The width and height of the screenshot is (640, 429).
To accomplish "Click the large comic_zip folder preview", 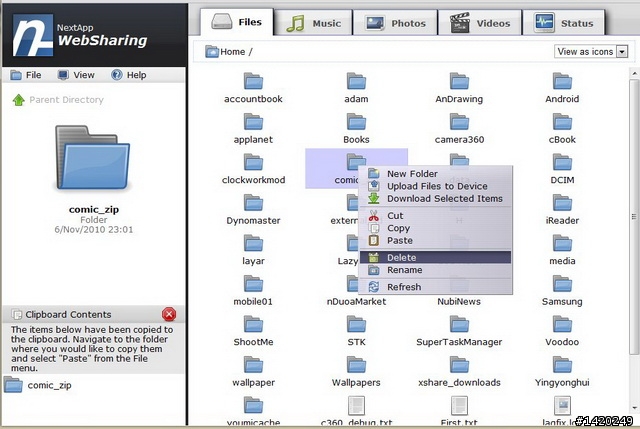I will click(x=93, y=158).
